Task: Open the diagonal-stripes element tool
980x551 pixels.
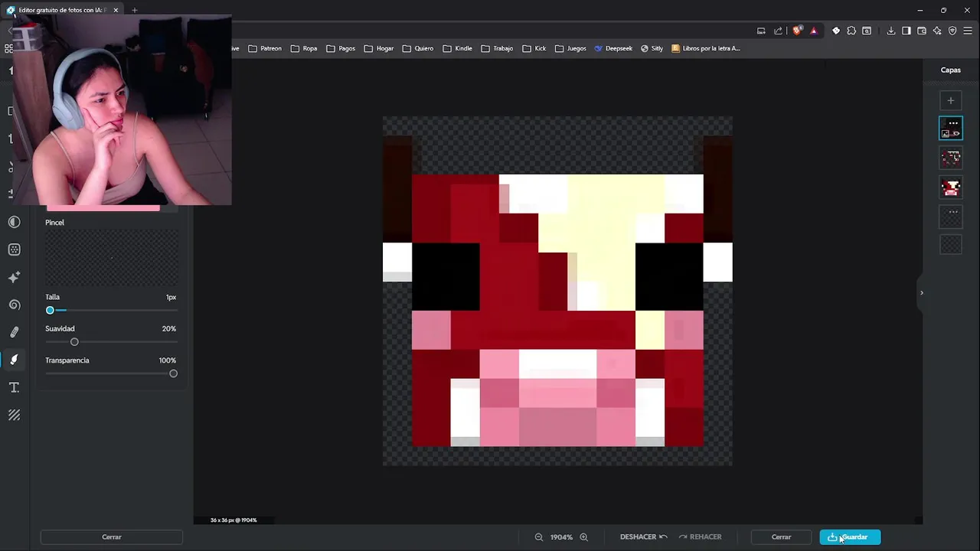Action: coord(14,415)
